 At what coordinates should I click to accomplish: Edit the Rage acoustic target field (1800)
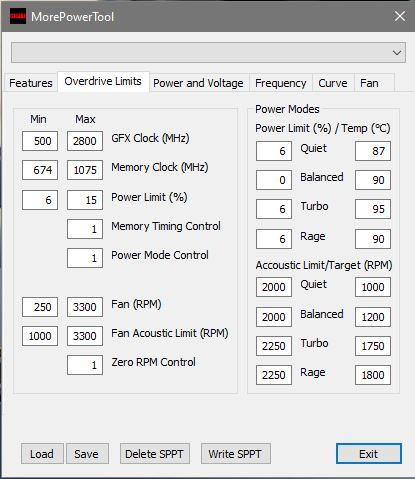click(373, 375)
